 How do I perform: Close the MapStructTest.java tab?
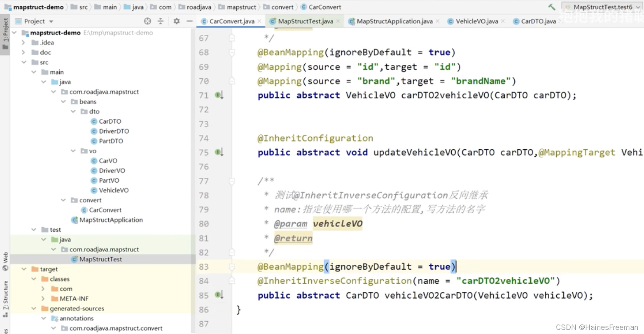338,21
